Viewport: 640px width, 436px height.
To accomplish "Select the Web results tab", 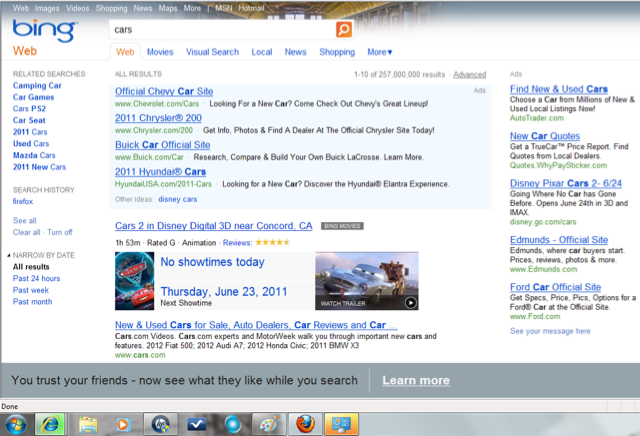I will [x=125, y=52].
